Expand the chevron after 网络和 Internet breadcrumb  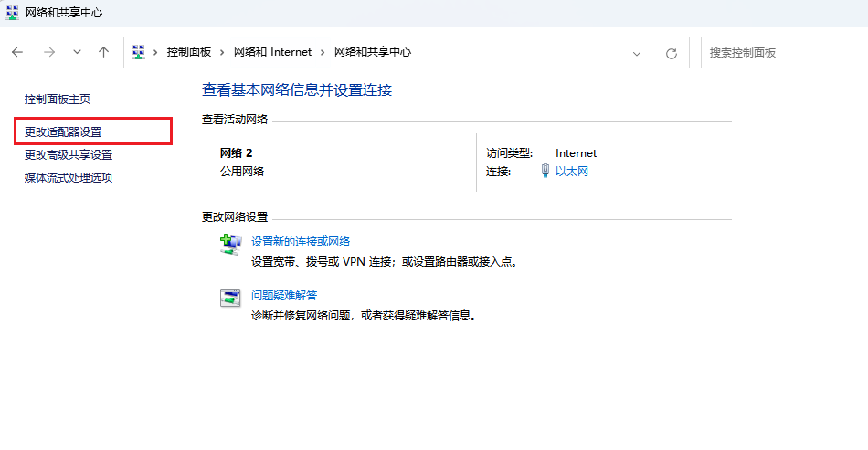pyautogui.click(x=323, y=52)
